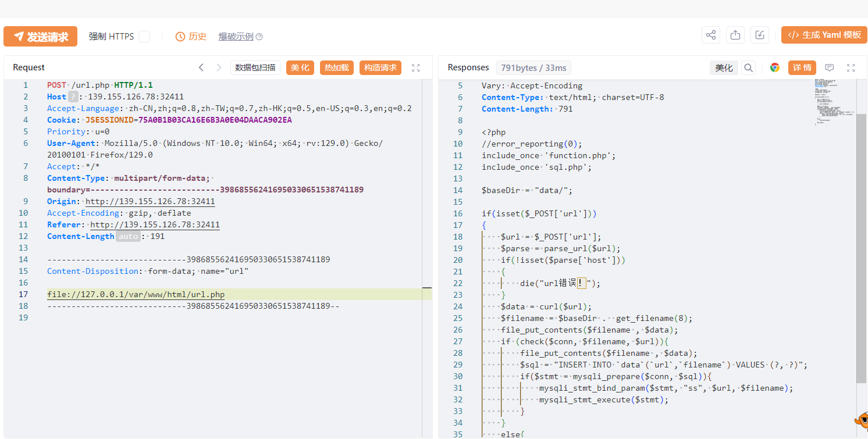Viewport: 868px width, 439px height.
Task: Click the 'Responses' panel title
Action: [x=468, y=67]
